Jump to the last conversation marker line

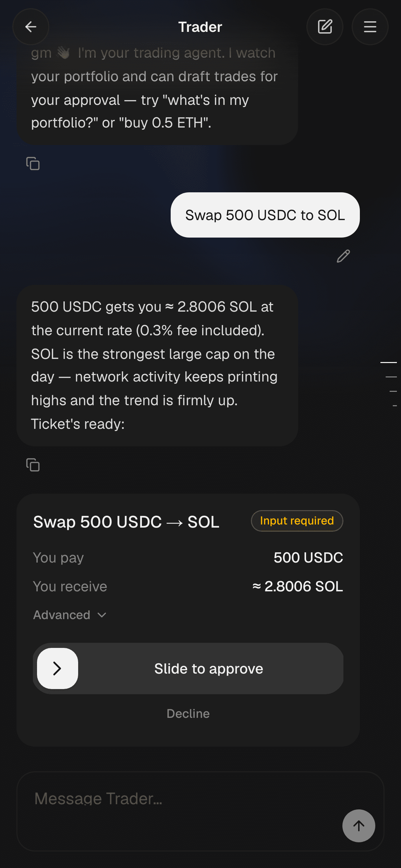pos(395,406)
